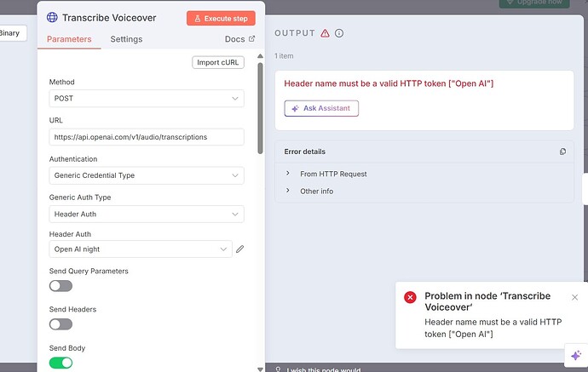The height and width of the screenshot is (372, 588).
Task: Open Header Auth credential dropdown
Action: point(141,249)
